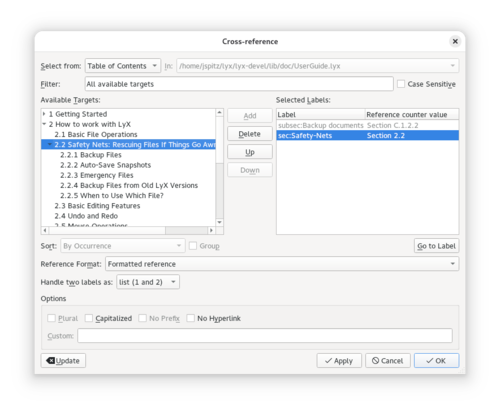The width and height of the screenshot is (500, 412).
Task: Click the horizontal scroll left arrow
Action: 45,230
